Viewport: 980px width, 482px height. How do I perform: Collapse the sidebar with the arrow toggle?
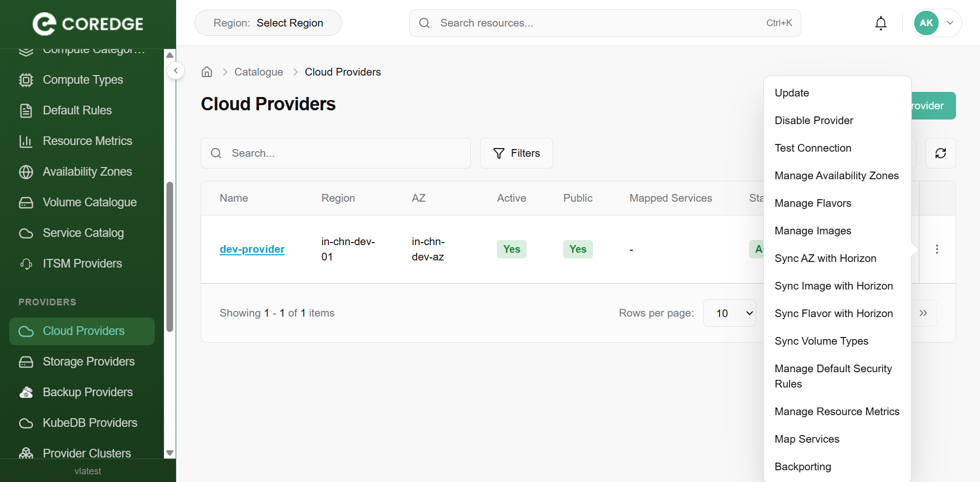pos(176,70)
